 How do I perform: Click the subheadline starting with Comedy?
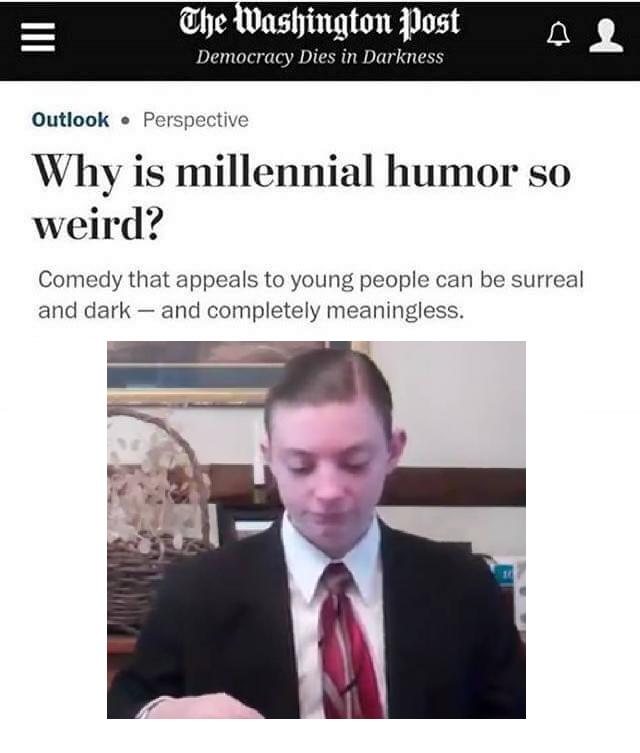pyautogui.click(x=311, y=295)
